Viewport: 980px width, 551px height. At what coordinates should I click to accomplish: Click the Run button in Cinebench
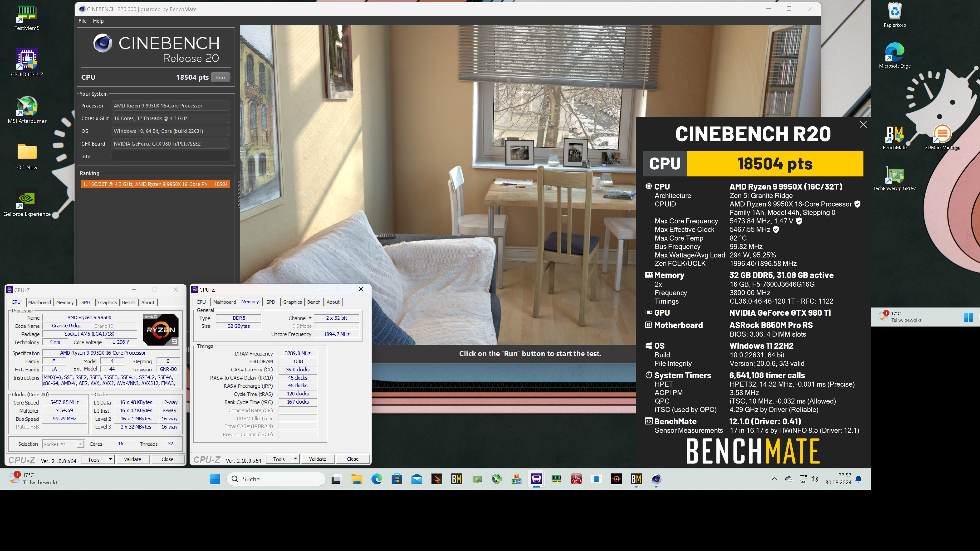pos(220,77)
